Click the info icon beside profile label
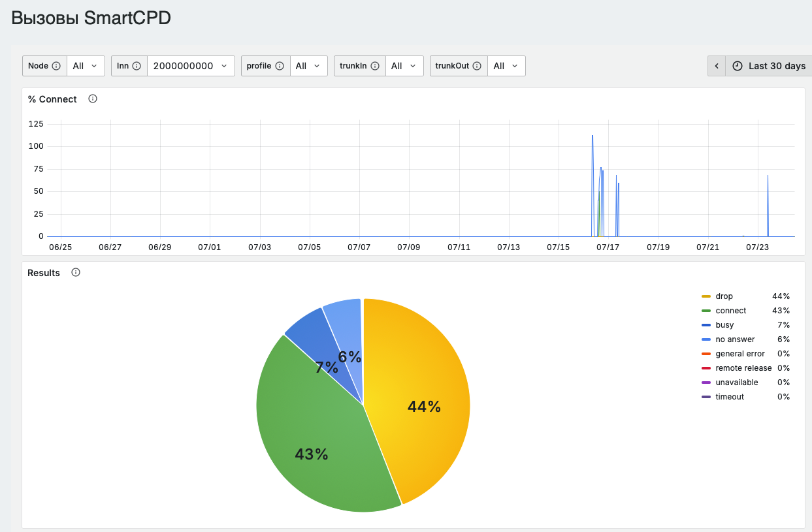 coord(280,66)
